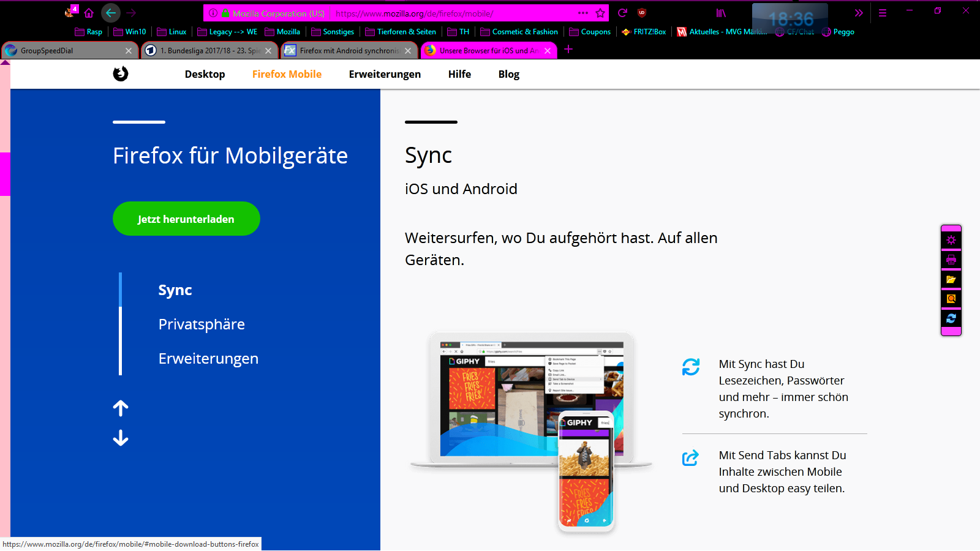Open the Mozilla bookmarks folder

[282, 32]
